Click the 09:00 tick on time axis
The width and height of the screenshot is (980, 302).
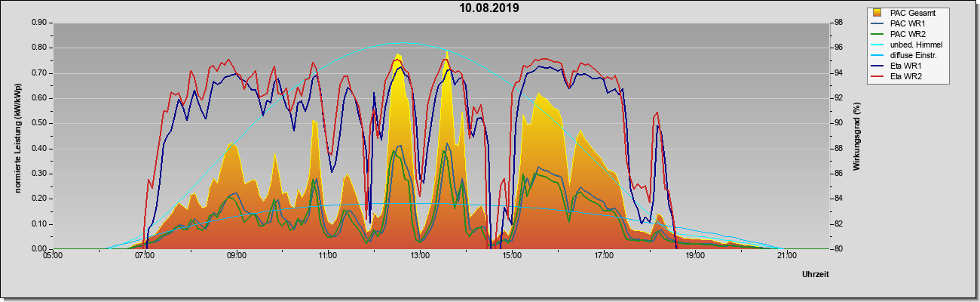click(x=237, y=256)
